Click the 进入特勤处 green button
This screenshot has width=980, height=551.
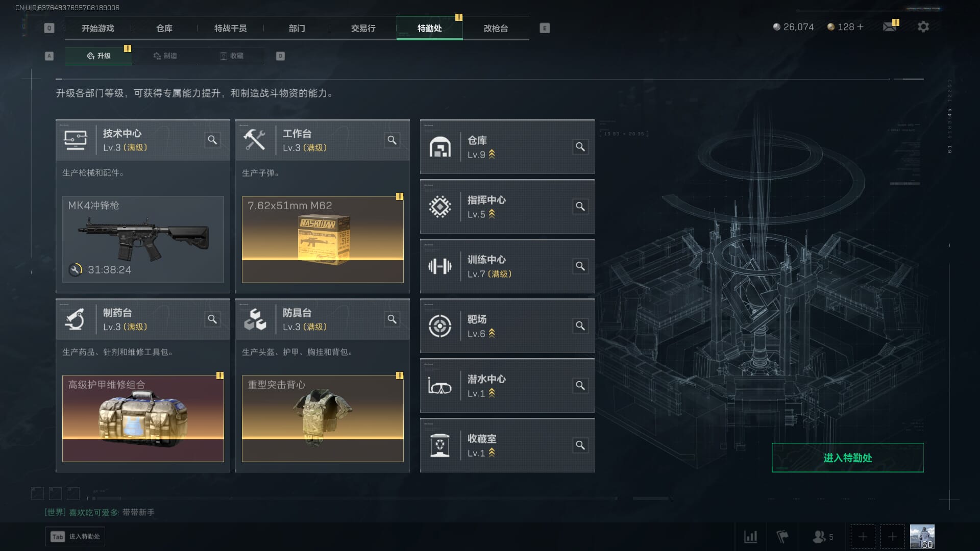847,458
